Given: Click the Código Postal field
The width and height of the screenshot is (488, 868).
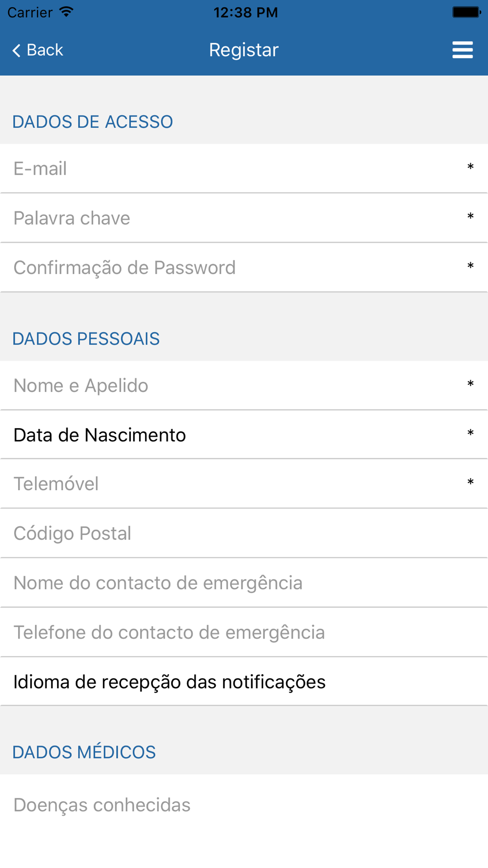Looking at the screenshot, I should (x=244, y=533).
